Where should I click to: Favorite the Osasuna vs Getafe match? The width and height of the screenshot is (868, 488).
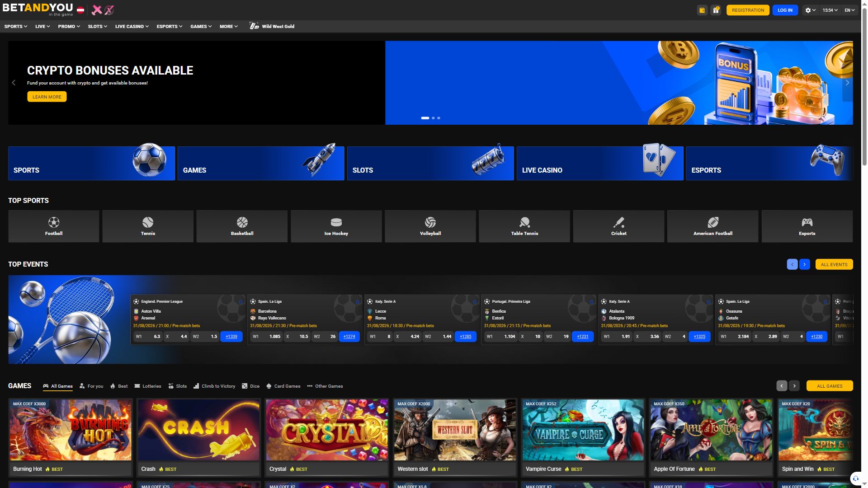point(826,302)
